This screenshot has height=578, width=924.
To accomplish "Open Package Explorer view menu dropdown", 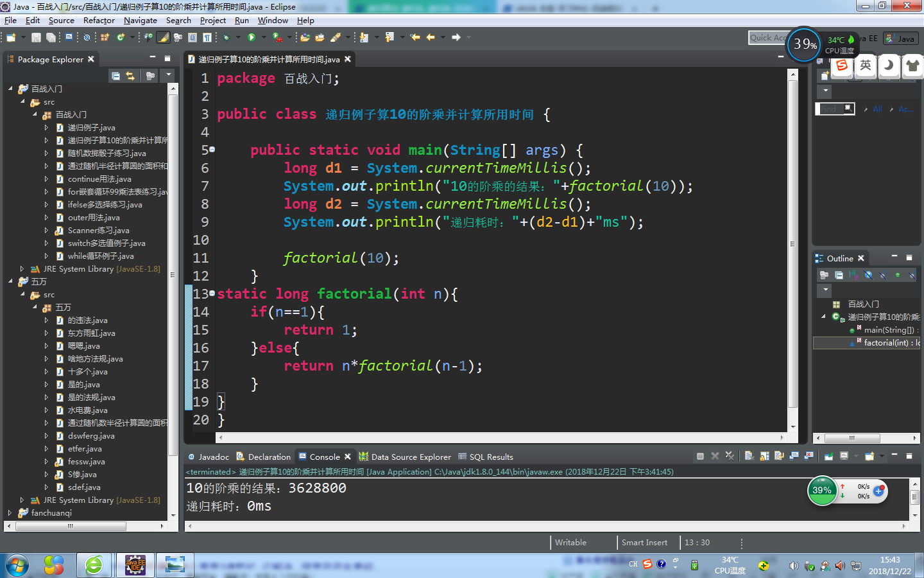I will [x=169, y=75].
